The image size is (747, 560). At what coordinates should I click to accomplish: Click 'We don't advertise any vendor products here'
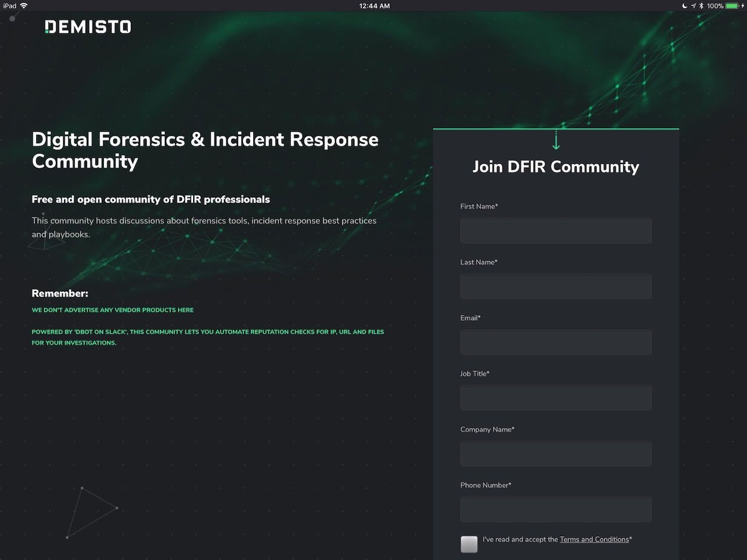[113, 310]
